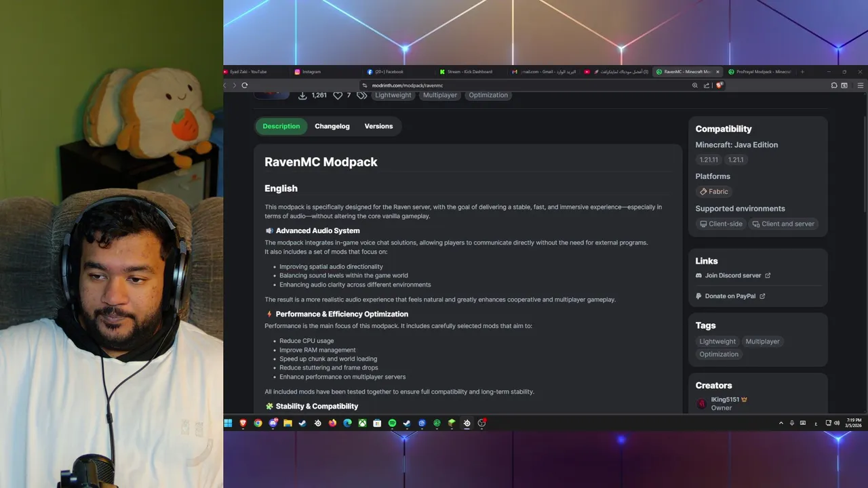
Task: Click the Lightweight tag in project header
Action: click(393, 96)
